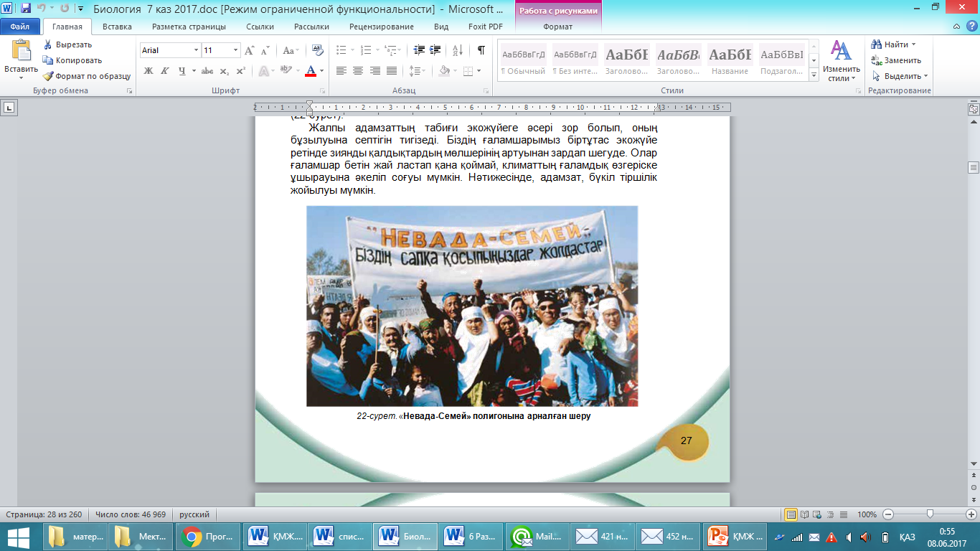Screen dimensions: 980x551
Task: Apply the red font color swatch (A)
Action: (311, 71)
